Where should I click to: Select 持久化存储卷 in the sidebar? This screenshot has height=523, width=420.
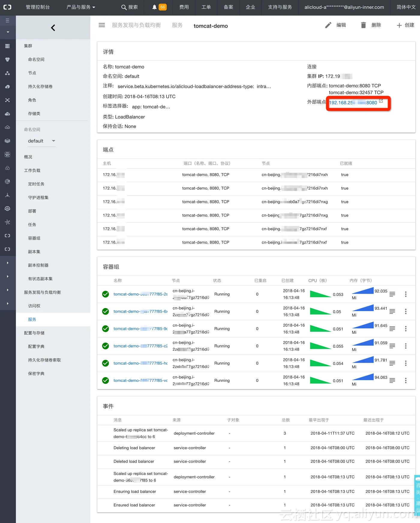point(40,86)
